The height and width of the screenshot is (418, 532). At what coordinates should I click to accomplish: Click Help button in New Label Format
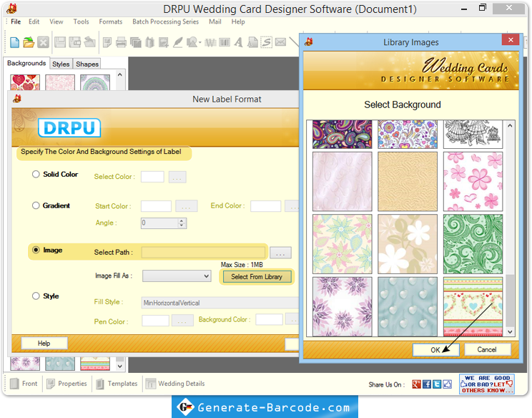pos(44,344)
